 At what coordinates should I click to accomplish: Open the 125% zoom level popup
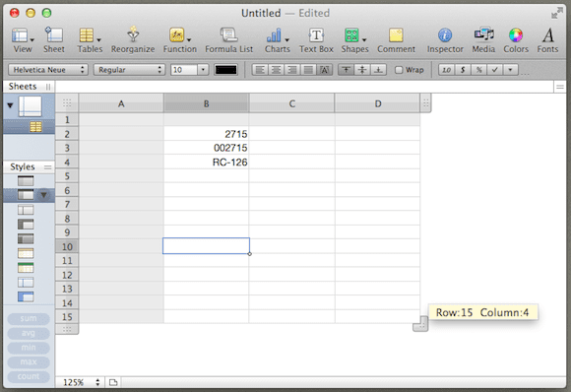pyautogui.click(x=80, y=382)
